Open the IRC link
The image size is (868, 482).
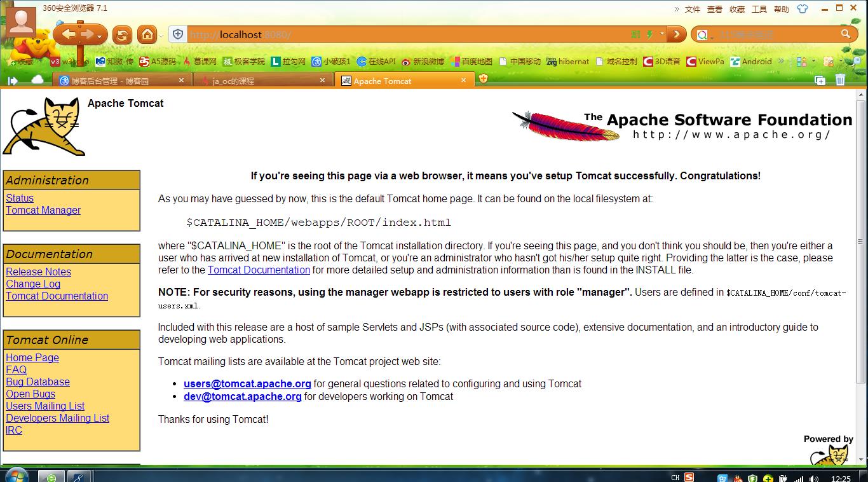click(14, 430)
